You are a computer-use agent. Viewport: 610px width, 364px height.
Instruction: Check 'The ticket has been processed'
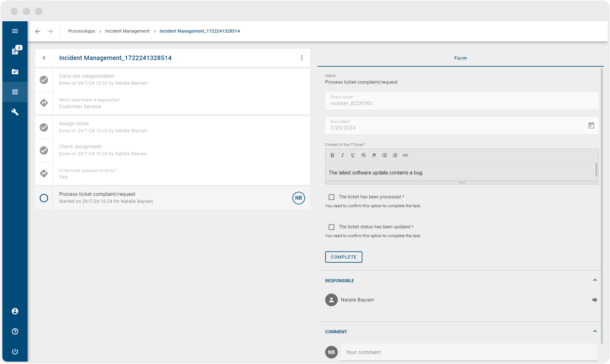pyautogui.click(x=331, y=197)
